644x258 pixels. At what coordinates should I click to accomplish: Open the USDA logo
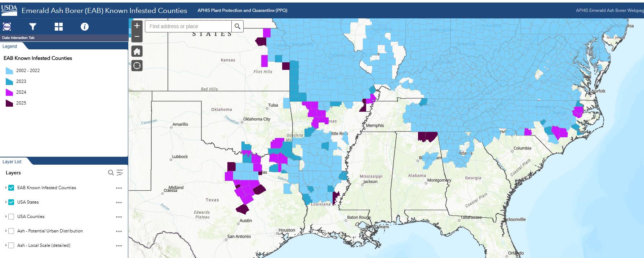[9, 10]
